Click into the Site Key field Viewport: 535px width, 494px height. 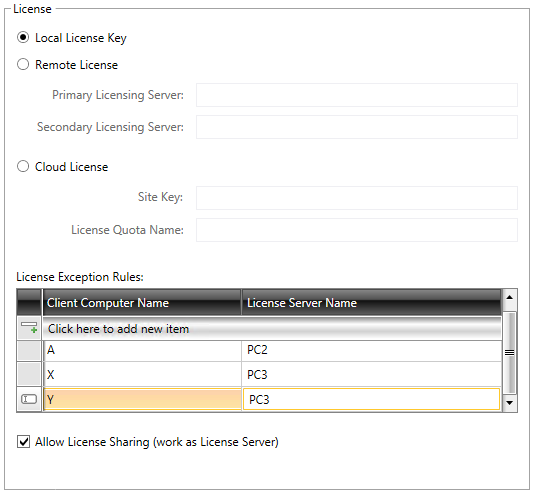pyautogui.click(x=357, y=198)
